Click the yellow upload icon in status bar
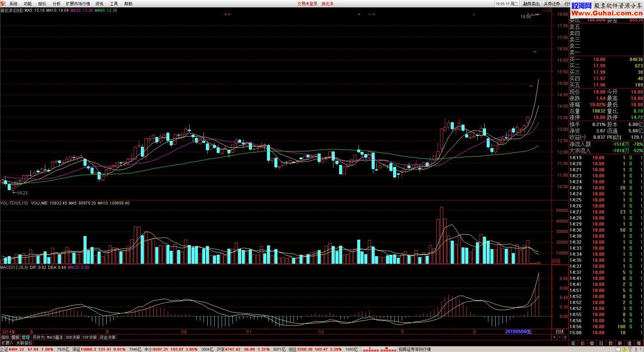Image resolution: width=644 pixels, height=352 pixels. click(x=624, y=349)
